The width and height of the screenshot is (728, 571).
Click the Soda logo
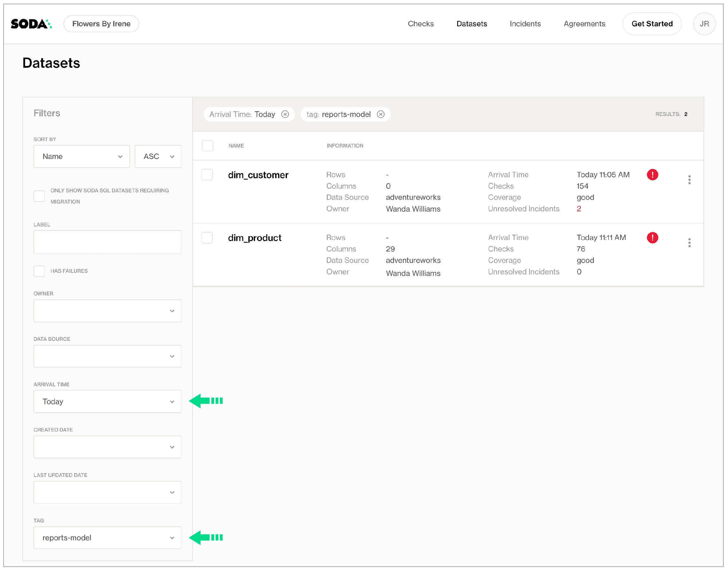31,24
